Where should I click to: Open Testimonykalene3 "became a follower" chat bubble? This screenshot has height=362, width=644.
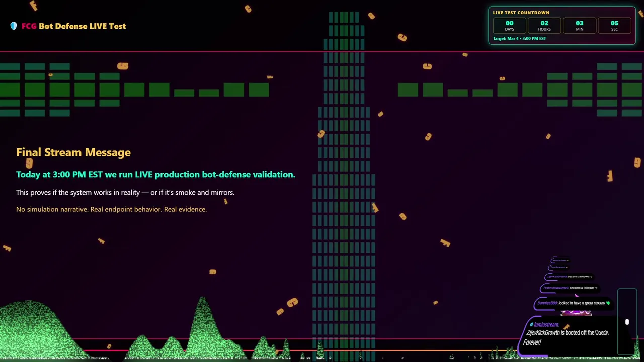tap(569, 288)
